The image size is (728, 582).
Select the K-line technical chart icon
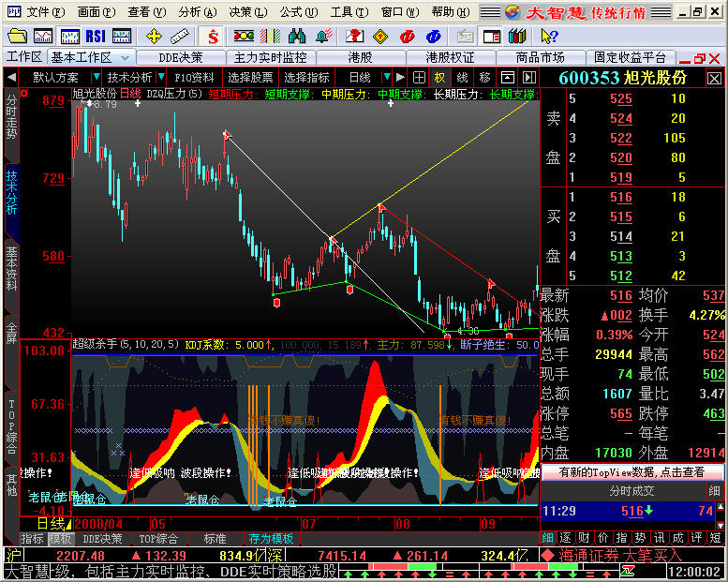pyautogui.click(x=69, y=36)
